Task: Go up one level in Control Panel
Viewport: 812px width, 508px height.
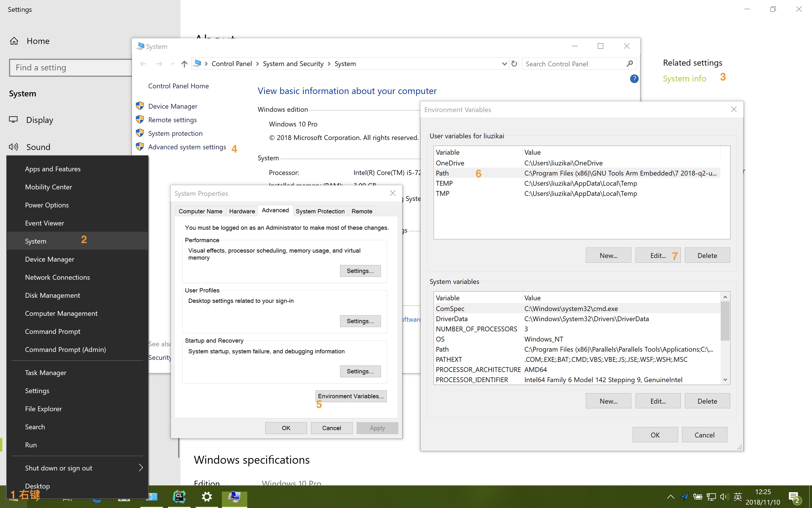Action: (x=184, y=64)
